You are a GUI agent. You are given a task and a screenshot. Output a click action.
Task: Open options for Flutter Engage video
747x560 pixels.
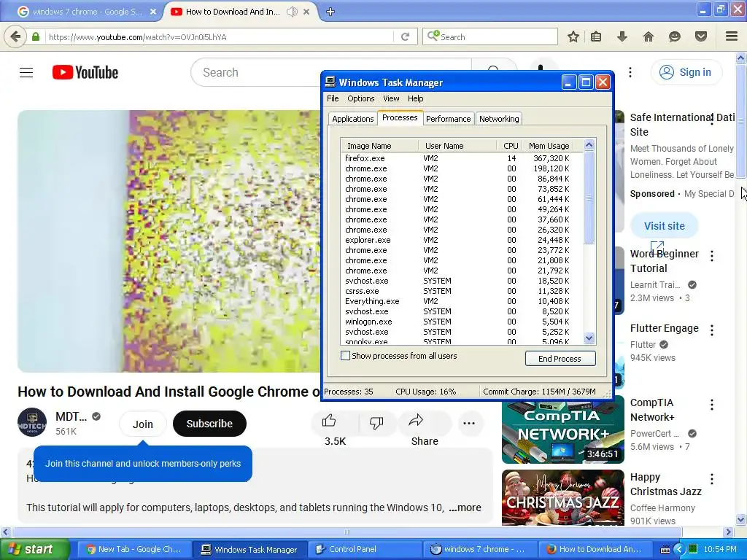point(712,330)
